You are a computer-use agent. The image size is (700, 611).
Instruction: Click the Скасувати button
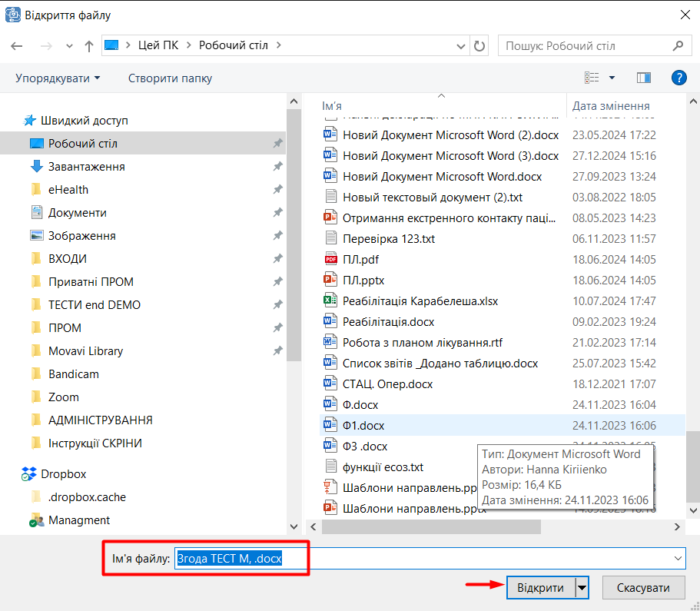point(643,588)
